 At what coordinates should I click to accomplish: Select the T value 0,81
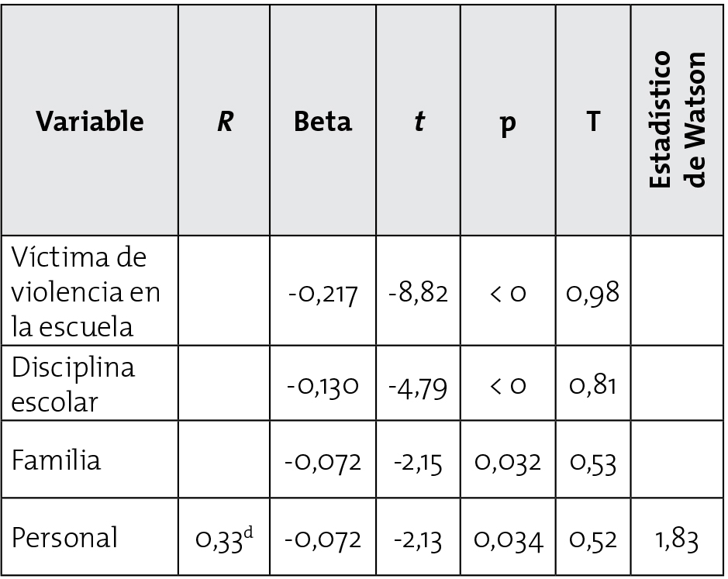593,384
